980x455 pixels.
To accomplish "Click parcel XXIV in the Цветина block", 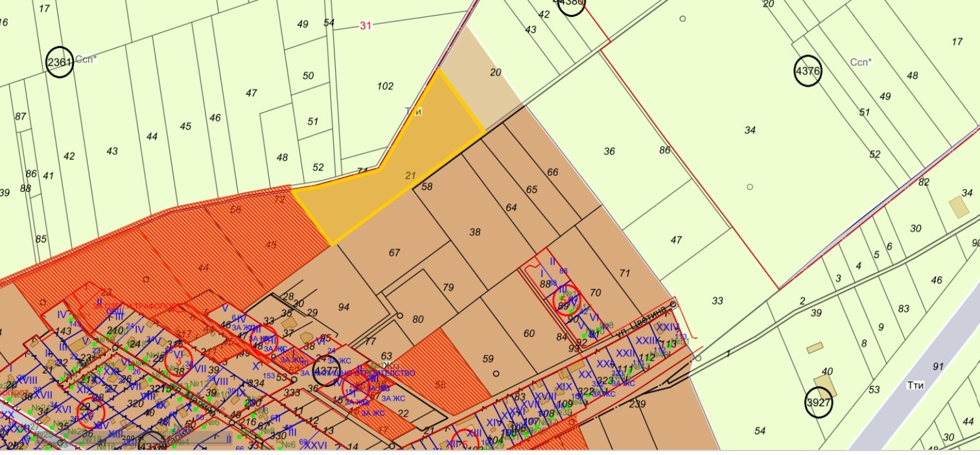I will pos(665,326).
